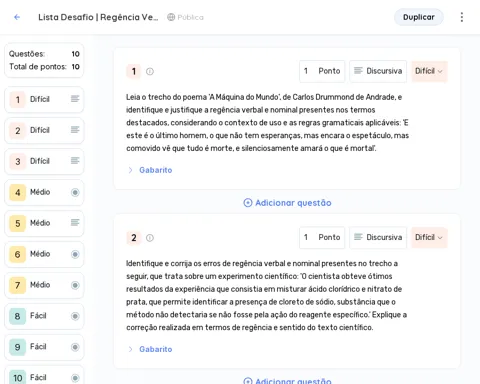
Task: Open Difícil difficulty dropdown of question 1
Action: point(429,71)
